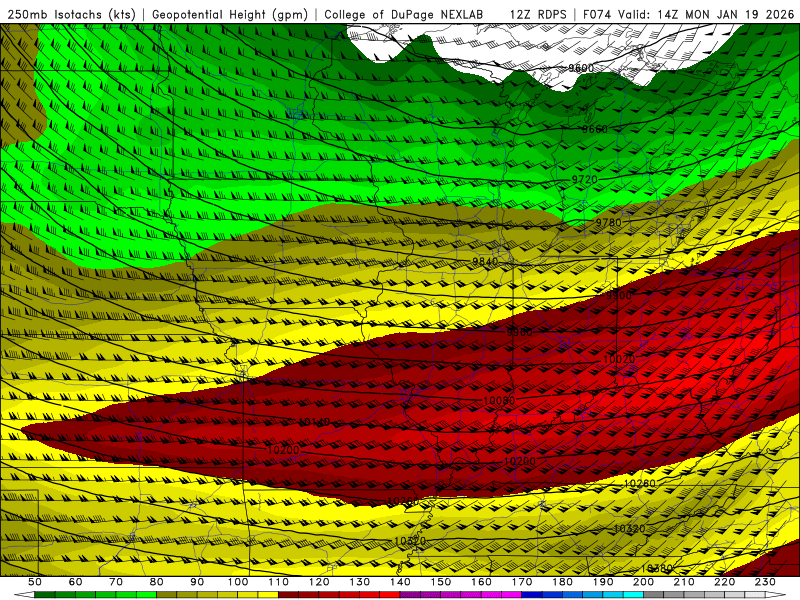Click the 140 legend value
Screen dimensions: 800x600
[401, 582]
